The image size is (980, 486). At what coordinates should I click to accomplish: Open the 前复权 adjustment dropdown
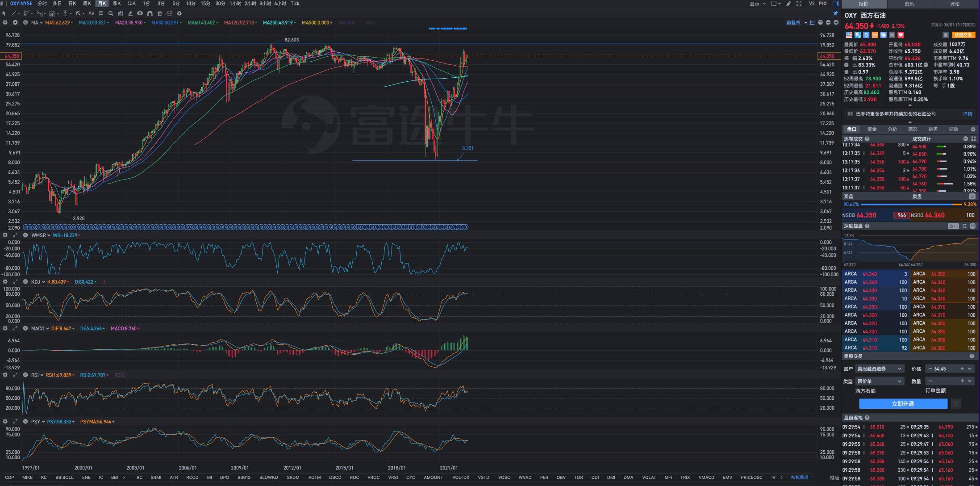tap(797, 22)
